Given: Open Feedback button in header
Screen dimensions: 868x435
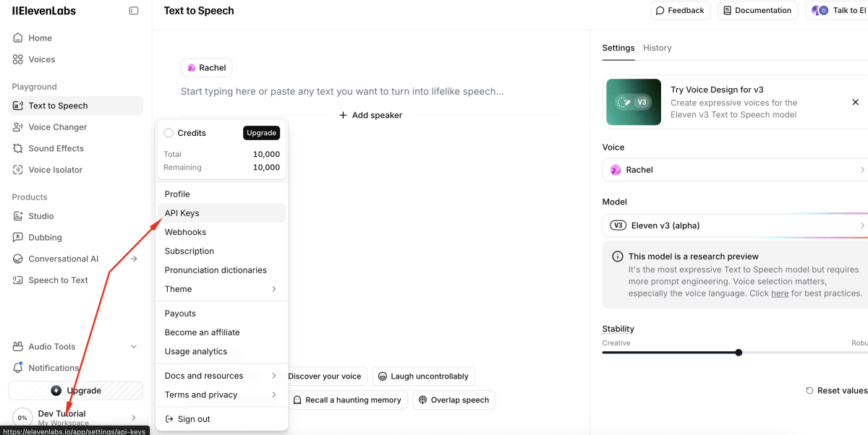Looking at the screenshot, I should (681, 10).
